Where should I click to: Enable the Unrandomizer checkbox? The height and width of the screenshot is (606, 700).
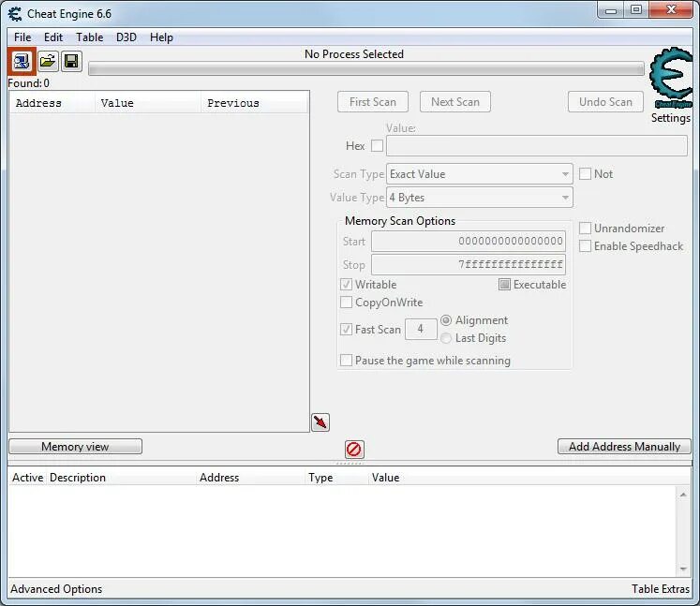point(585,228)
